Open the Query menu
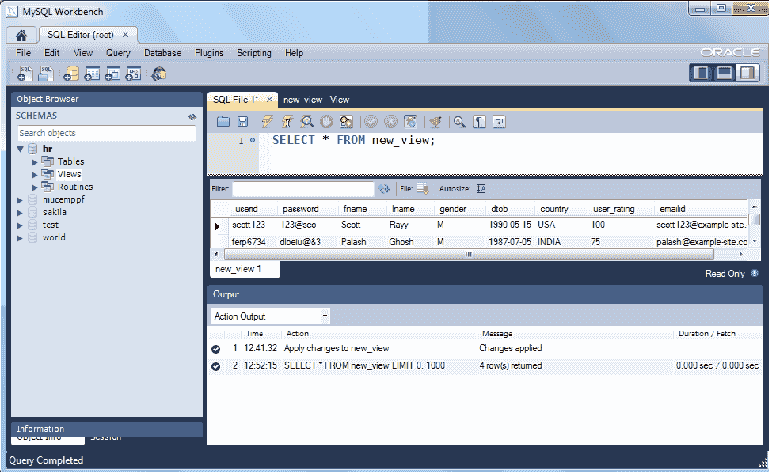This screenshot has width=769, height=472. point(118,52)
